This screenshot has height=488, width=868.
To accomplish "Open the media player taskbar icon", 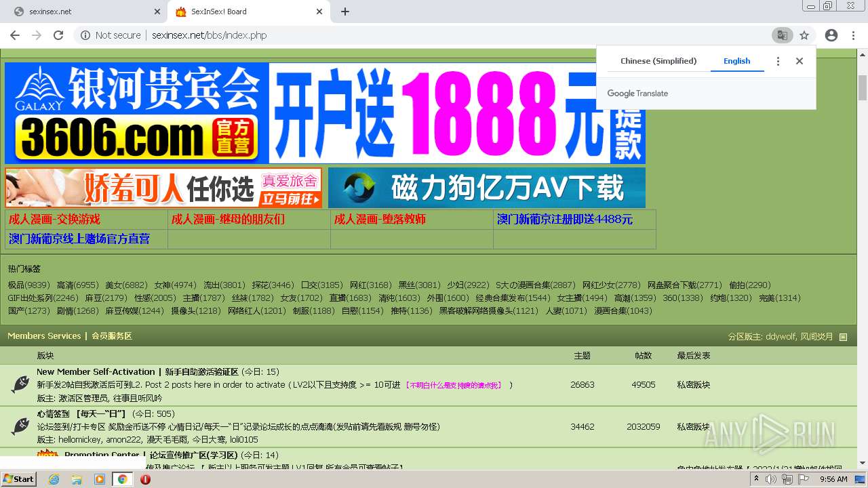I will click(100, 479).
